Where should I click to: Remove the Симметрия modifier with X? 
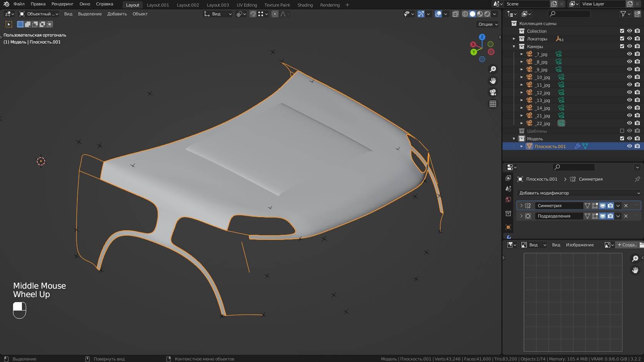tap(626, 206)
